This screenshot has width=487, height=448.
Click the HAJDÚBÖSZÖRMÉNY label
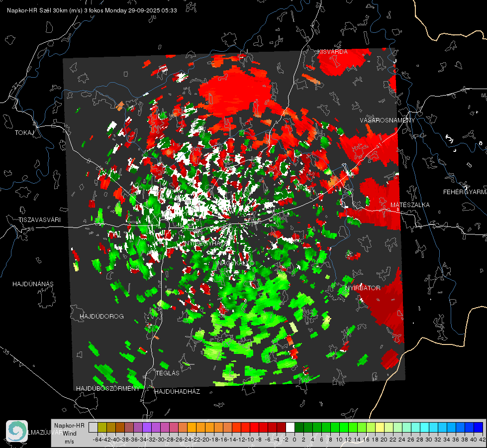(108, 389)
